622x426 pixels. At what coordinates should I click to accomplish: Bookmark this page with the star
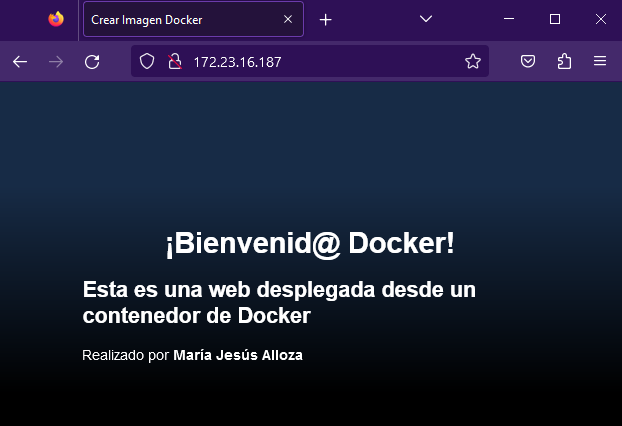click(473, 62)
